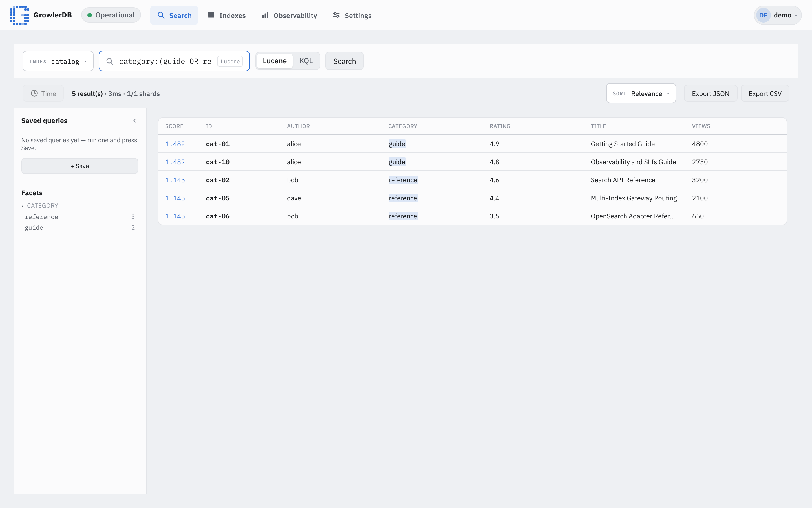
Task: Open score 1.482 for cat-10
Action: point(175,162)
